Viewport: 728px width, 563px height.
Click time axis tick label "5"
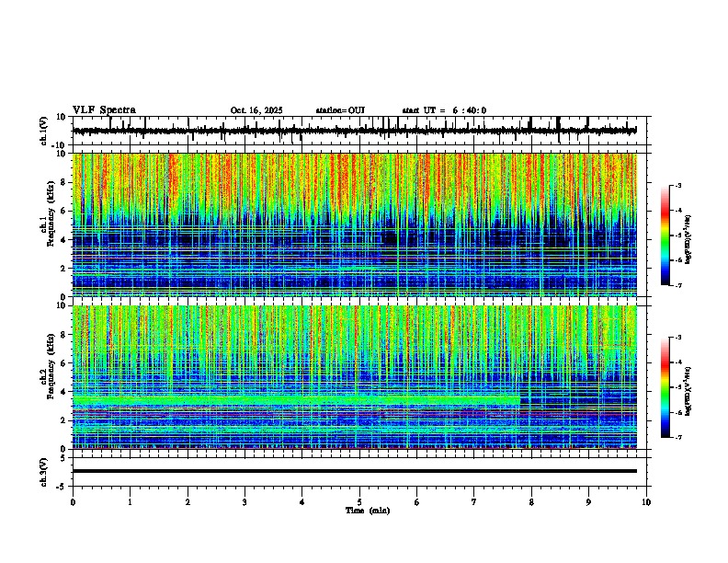coord(359,502)
